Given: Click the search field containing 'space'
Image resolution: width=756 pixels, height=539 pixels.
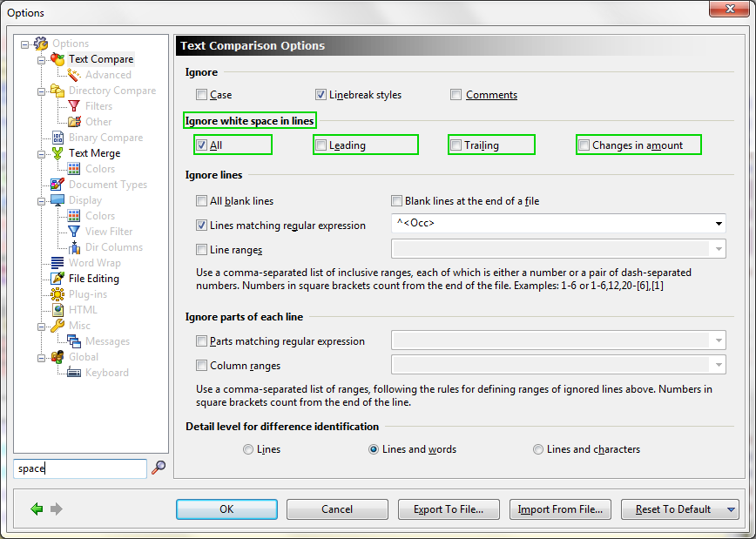Looking at the screenshot, I should click(80, 468).
